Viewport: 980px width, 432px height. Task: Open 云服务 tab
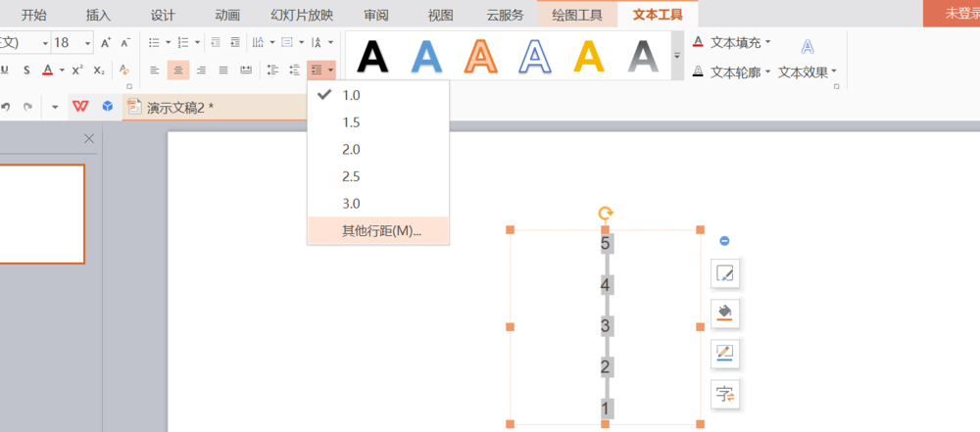505,15
